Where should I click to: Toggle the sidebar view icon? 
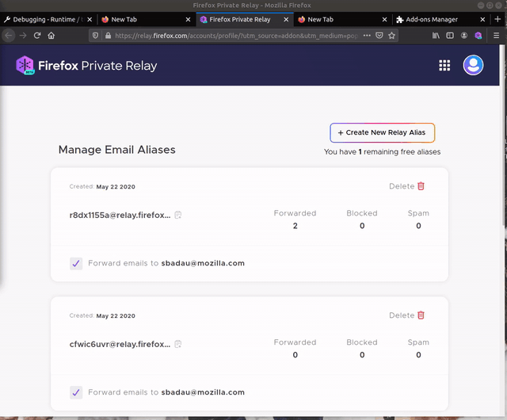(x=450, y=36)
